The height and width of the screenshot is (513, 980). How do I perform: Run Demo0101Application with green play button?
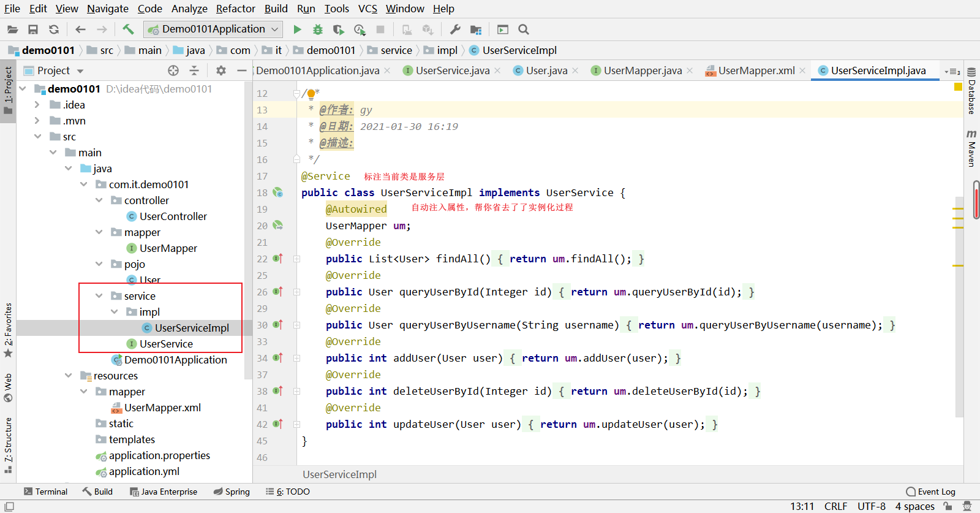(x=297, y=29)
